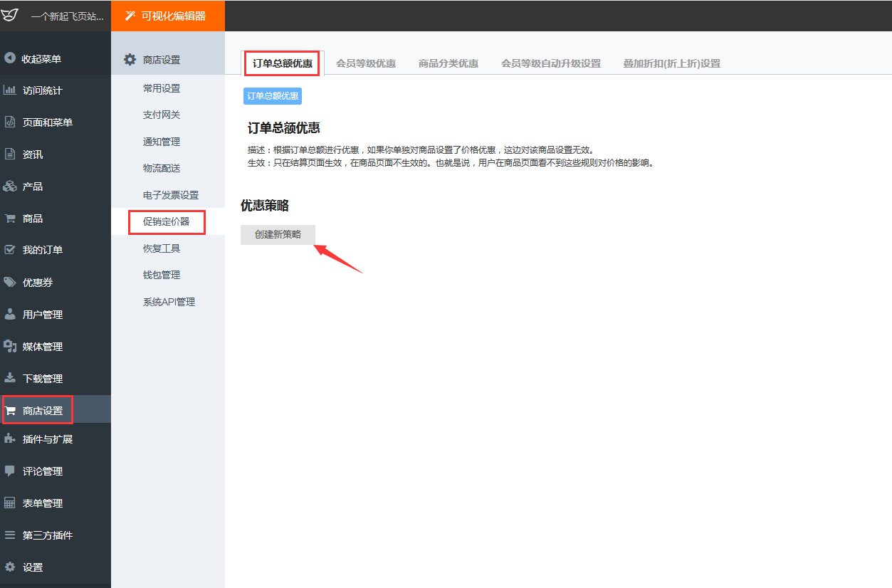Viewport: 892px width, 588px height.
Task: Open 叠加折扣(折上折)设置 tab
Action: tap(671, 63)
